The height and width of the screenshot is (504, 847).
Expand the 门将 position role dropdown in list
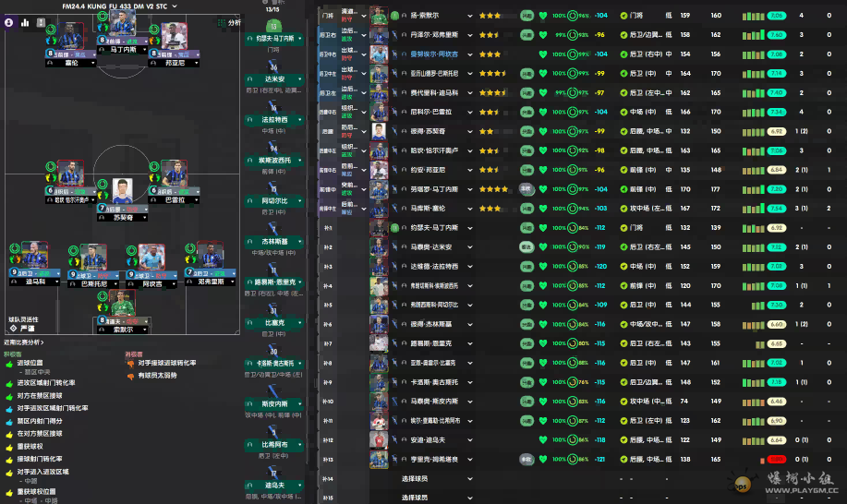point(364,16)
